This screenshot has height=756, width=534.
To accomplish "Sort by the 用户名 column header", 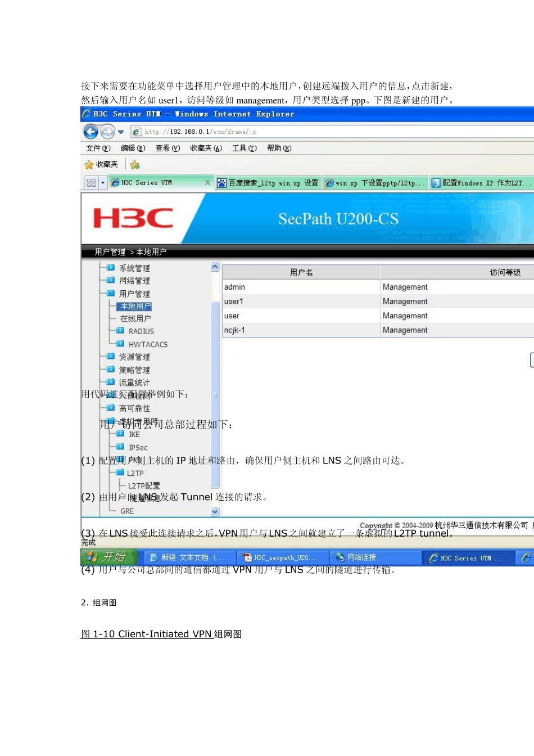I will (x=301, y=272).
